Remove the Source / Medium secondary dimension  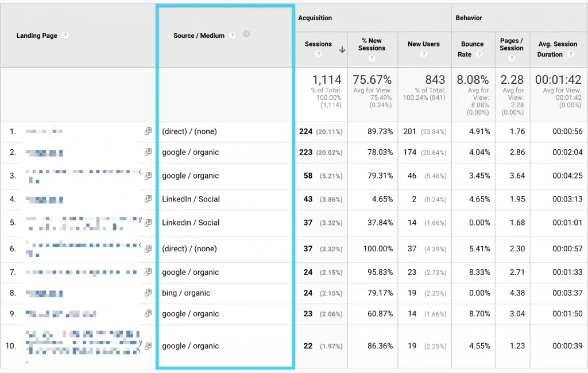[246, 34]
